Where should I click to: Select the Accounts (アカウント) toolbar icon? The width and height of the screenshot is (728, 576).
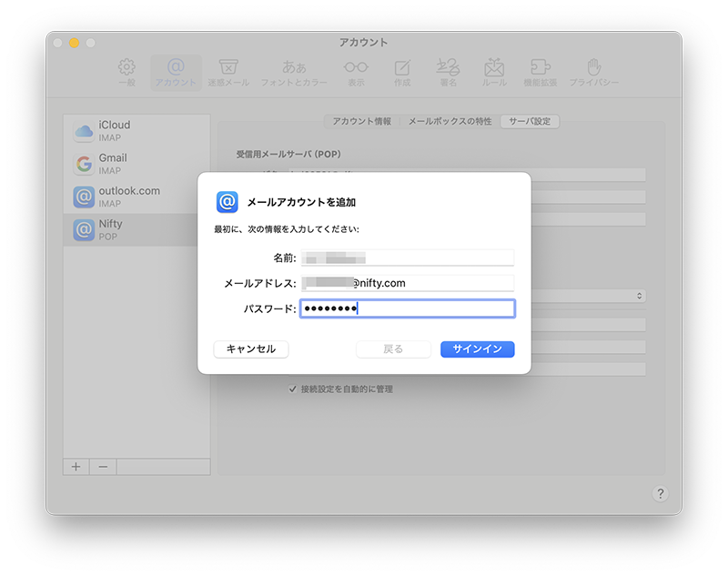176,72
